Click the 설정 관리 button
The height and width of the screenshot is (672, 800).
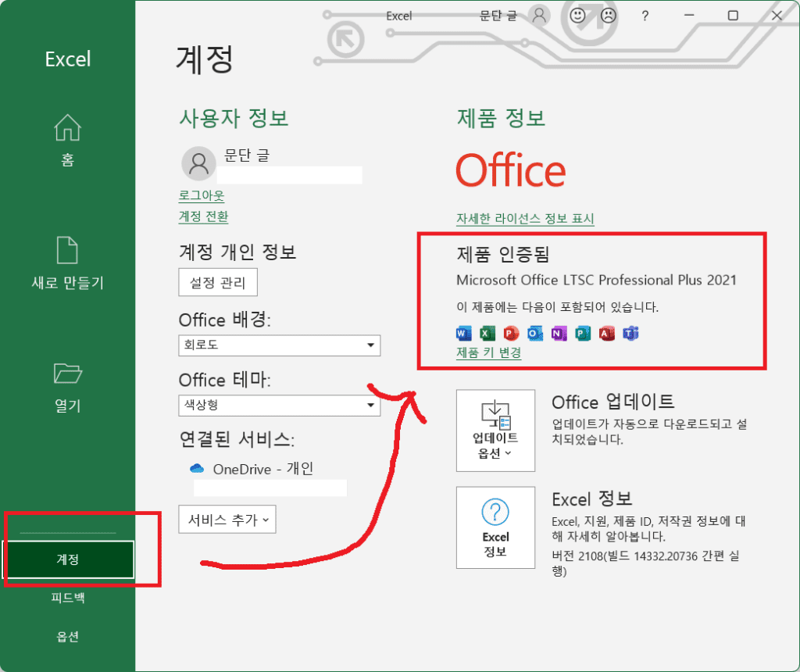tap(218, 282)
